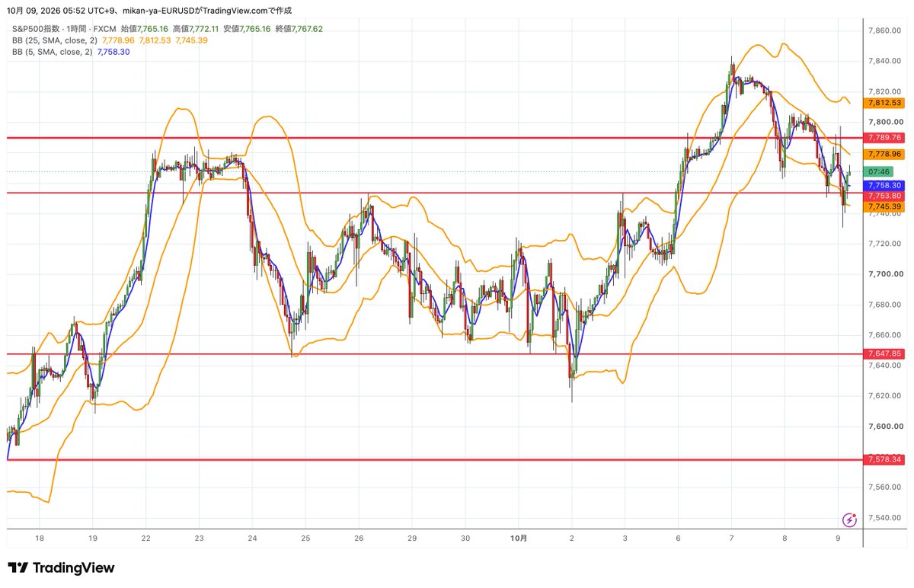Click the 始値7,765.16 open value
This screenshot has height=588, width=914.
pyautogui.click(x=145, y=28)
